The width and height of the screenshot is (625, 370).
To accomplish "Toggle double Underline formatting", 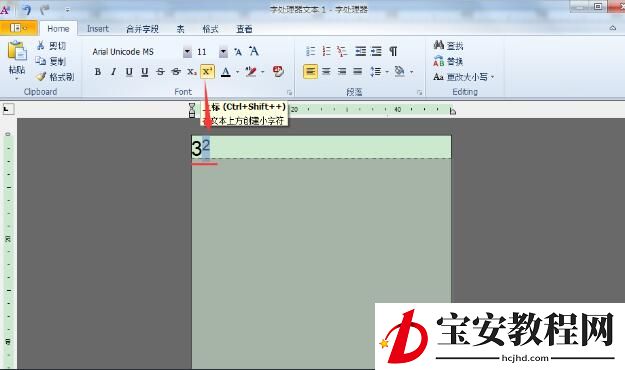I will (x=144, y=72).
